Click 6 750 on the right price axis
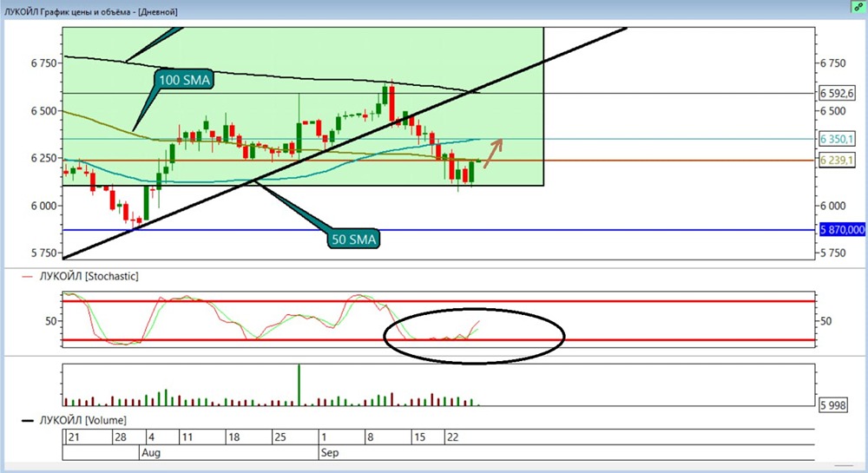 (x=833, y=63)
